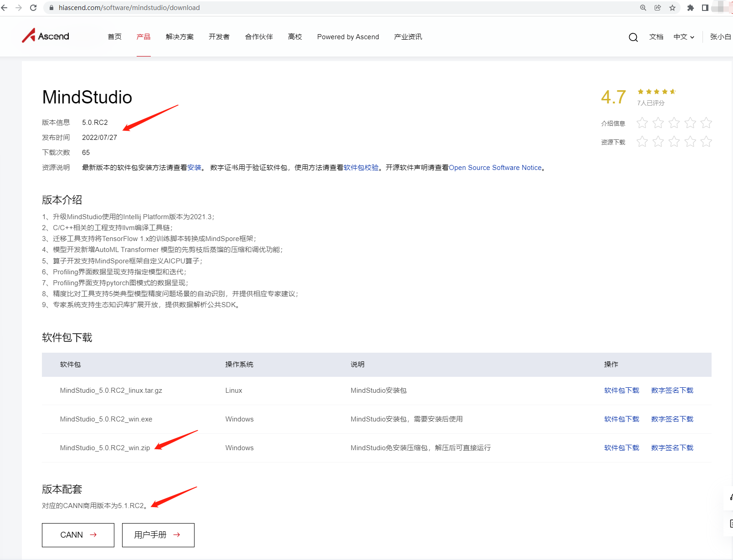Click file name MindStudio_5.0.RC2_linux.tar.gz
Image resolution: width=733 pixels, height=560 pixels.
click(x=111, y=390)
